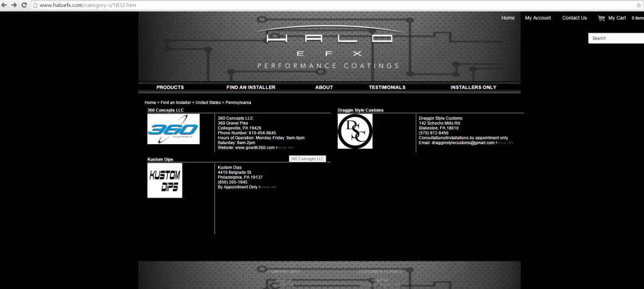The height and width of the screenshot is (289, 644).
Task: Click more info for 360 Concepts LLC
Action: tap(286, 148)
